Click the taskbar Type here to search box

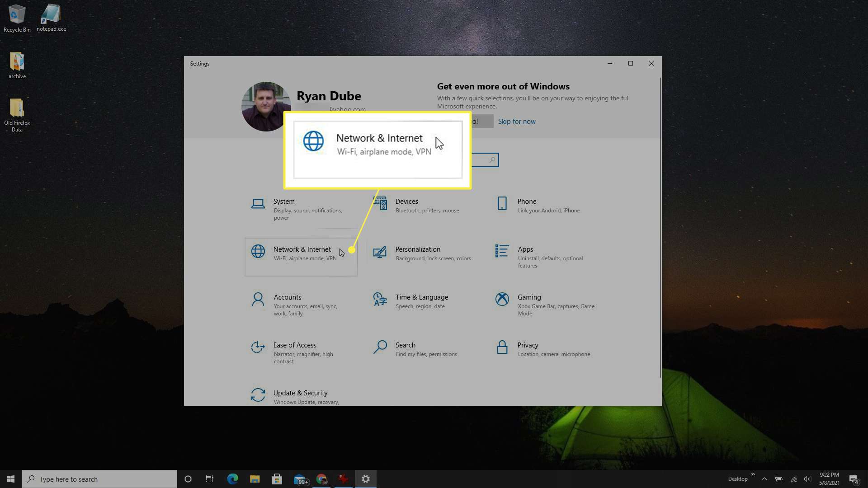99,479
